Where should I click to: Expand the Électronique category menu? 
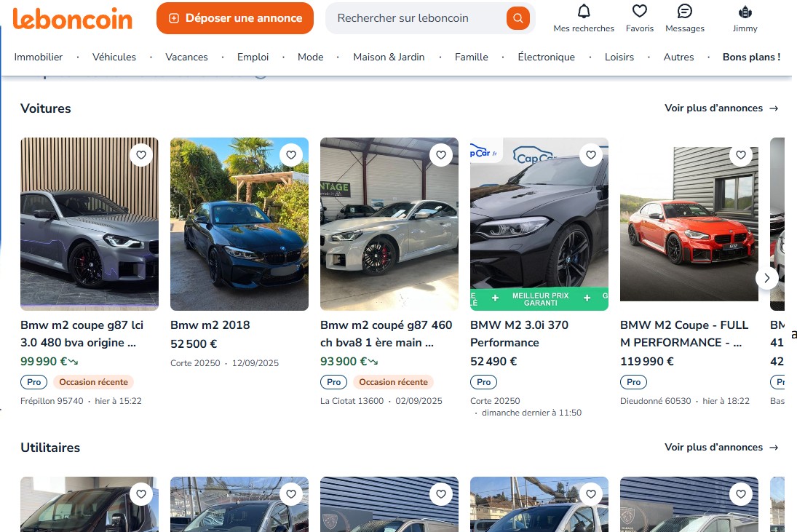click(546, 57)
